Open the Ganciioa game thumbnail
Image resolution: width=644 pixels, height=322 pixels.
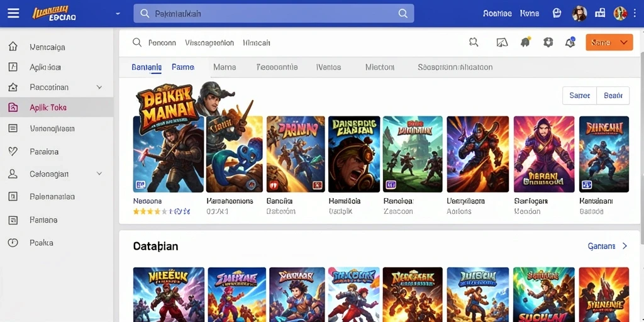296,154
